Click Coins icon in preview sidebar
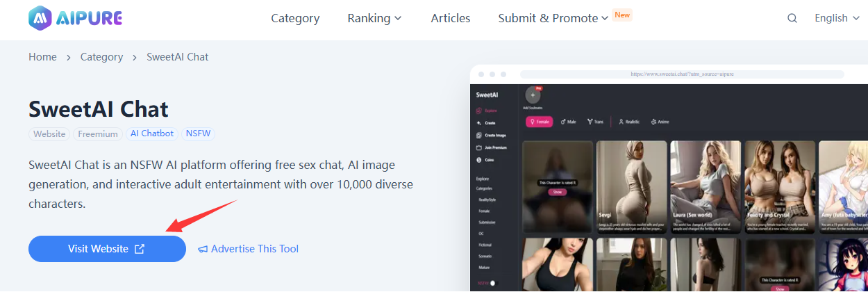The image size is (868, 292). pyautogui.click(x=478, y=160)
